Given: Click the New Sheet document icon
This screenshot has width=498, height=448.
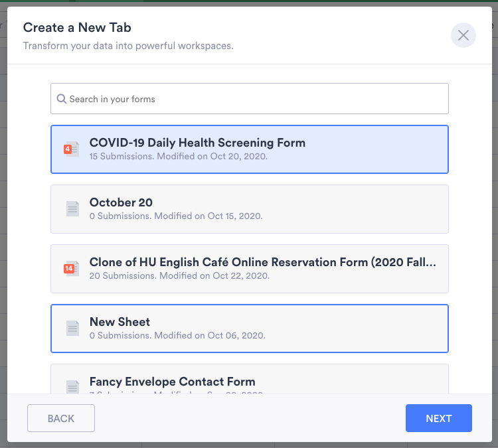Looking at the screenshot, I should [x=72, y=328].
